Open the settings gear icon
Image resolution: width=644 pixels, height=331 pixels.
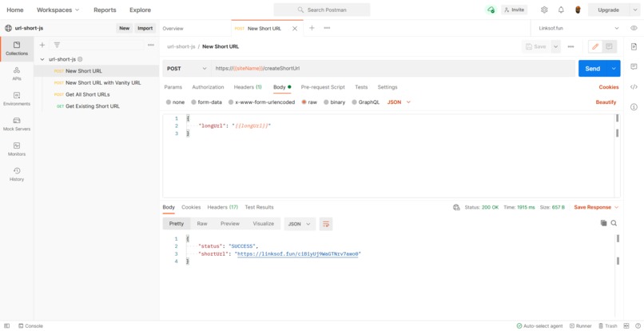point(544,10)
